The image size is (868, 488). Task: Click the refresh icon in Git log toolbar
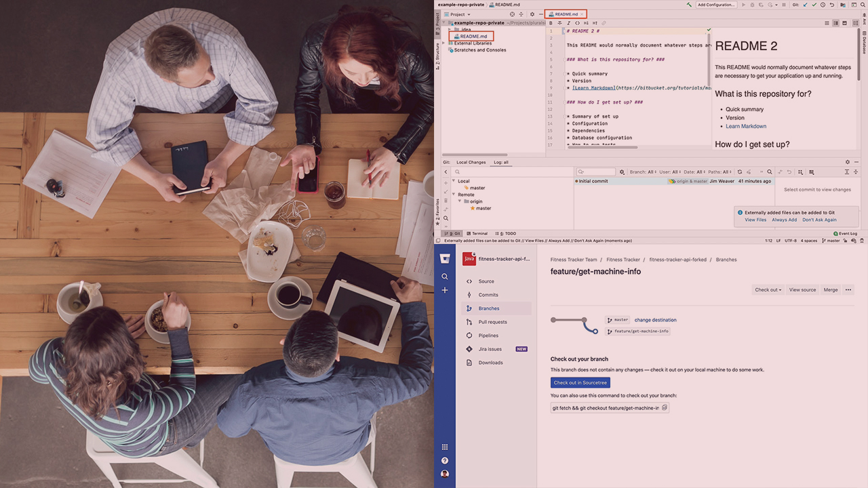click(740, 172)
